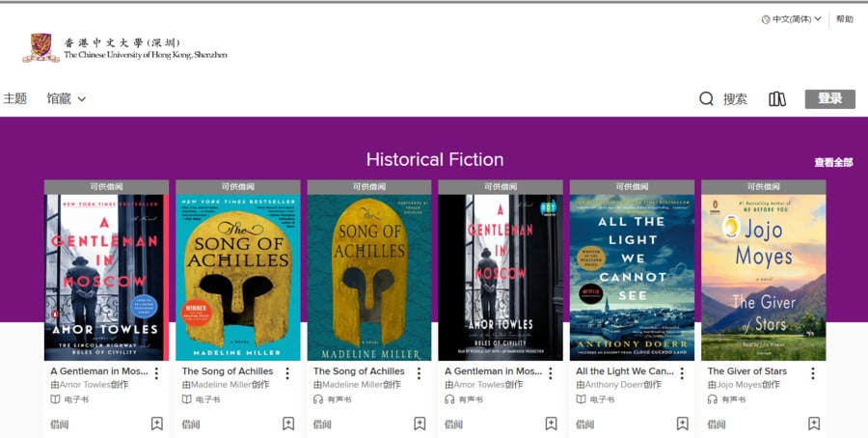Open A Gentleman in Moscow ebook cover
Image resolution: width=868 pixels, height=438 pixels.
pos(106,278)
